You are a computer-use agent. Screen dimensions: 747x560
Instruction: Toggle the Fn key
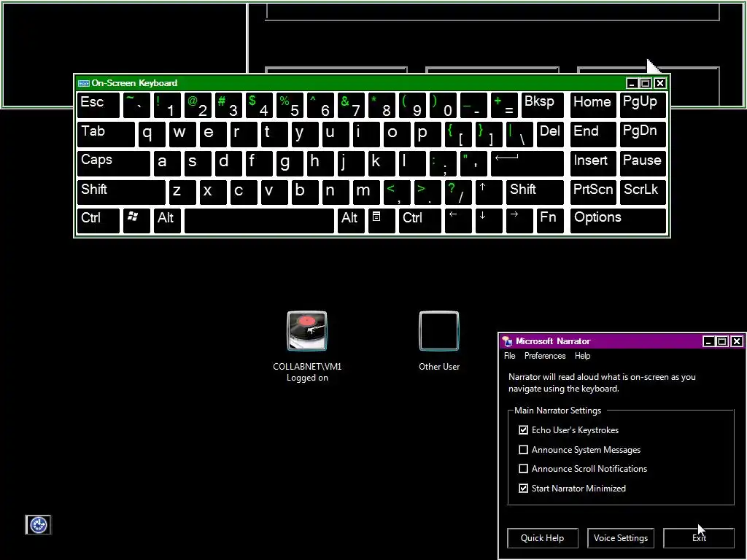550,221
